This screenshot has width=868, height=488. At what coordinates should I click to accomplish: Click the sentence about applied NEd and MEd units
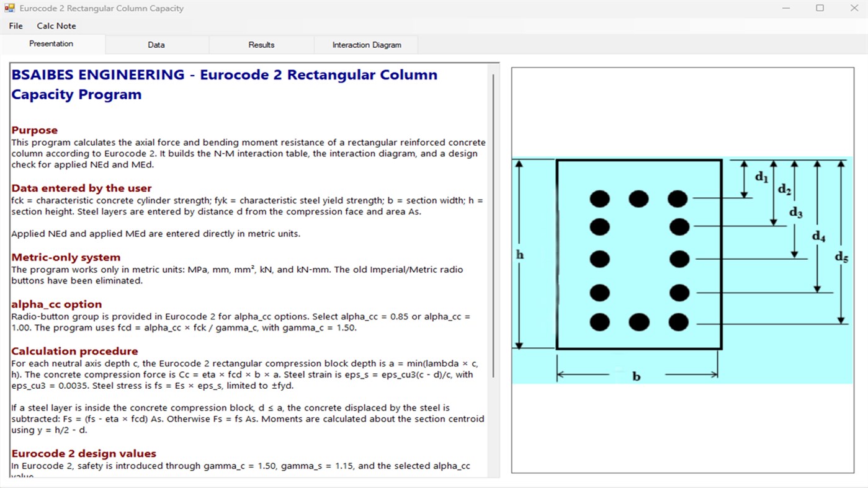156,234
